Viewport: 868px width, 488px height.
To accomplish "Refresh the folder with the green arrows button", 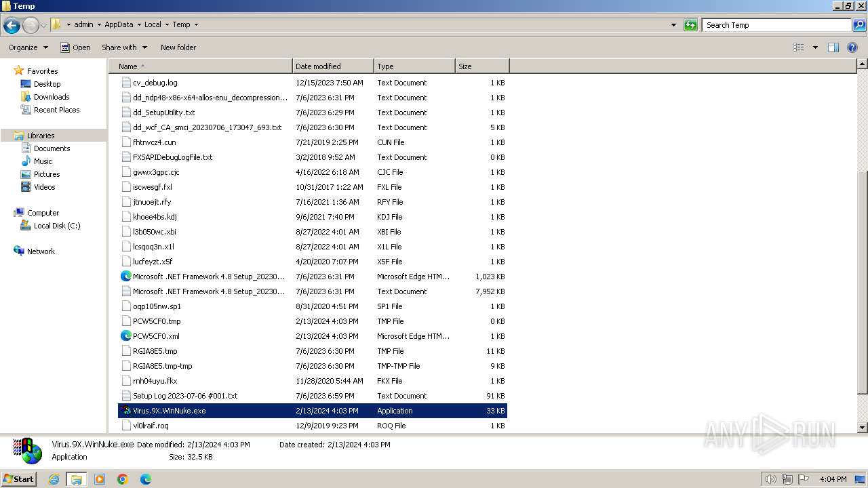I will click(x=690, y=25).
